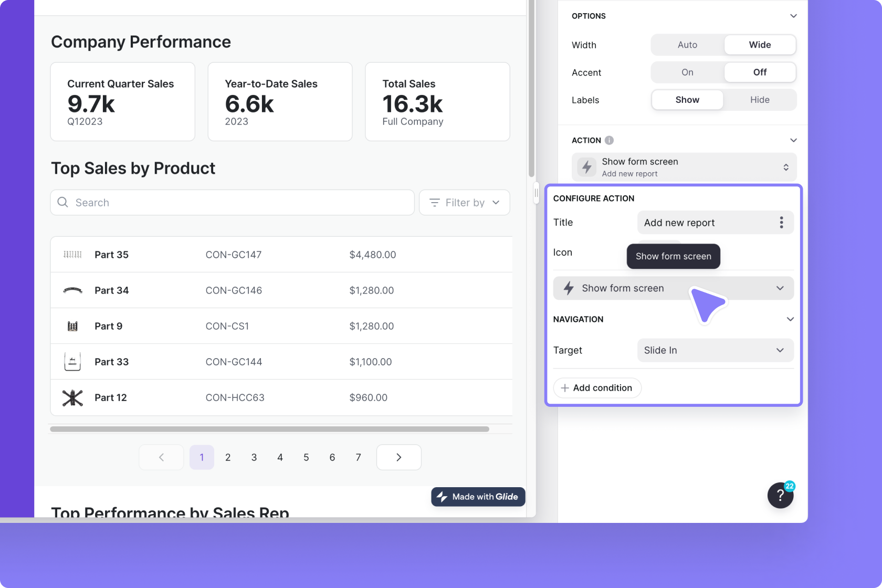Image resolution: width=882 pixels, height=588 pixels.
Task: Open the Filter by dropdown
Action: click(464, 203)
